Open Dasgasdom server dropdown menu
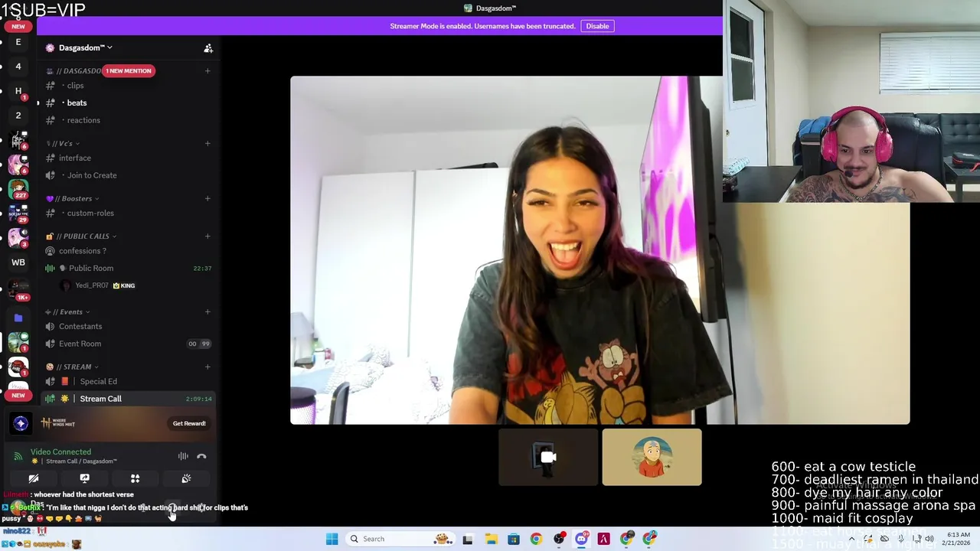The image size is (980, 551). coord(86,47)
